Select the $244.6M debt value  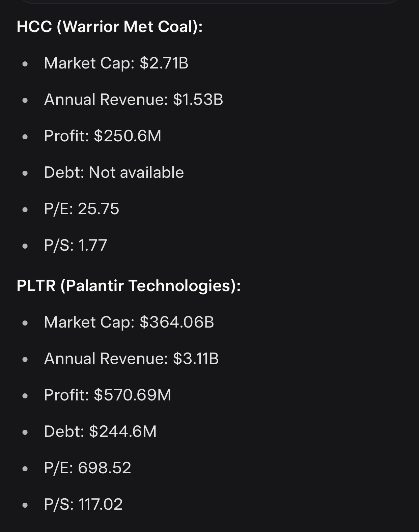(123, 431)
